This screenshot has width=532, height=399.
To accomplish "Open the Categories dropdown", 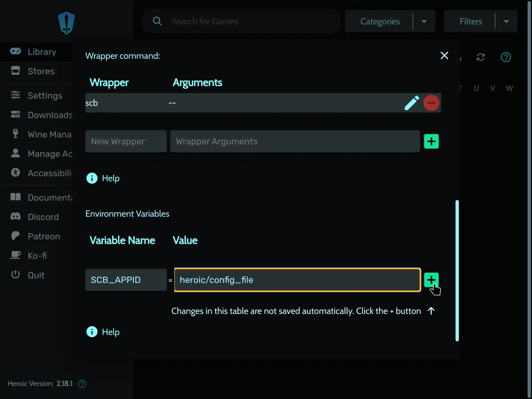I will pos(424,21).
